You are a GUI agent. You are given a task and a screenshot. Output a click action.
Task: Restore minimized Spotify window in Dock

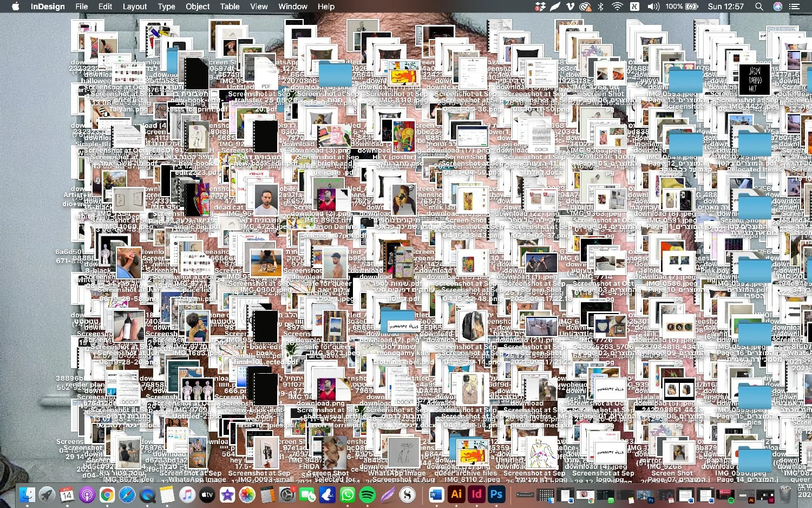point(726,494)
